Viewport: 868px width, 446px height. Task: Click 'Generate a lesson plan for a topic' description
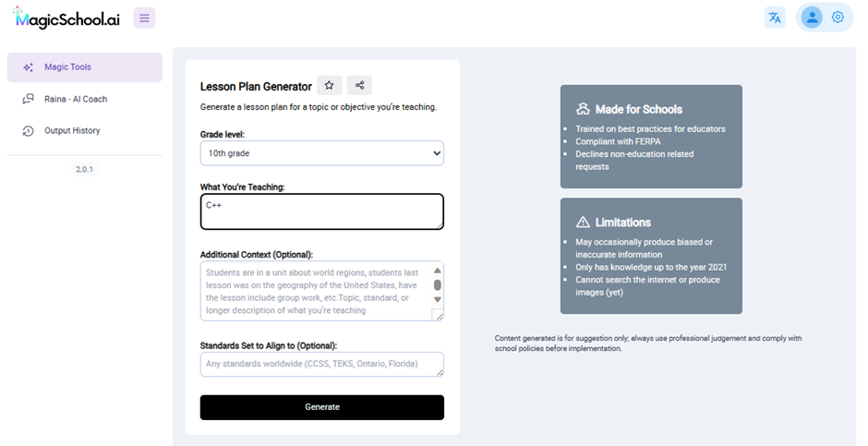click(319, 107)
